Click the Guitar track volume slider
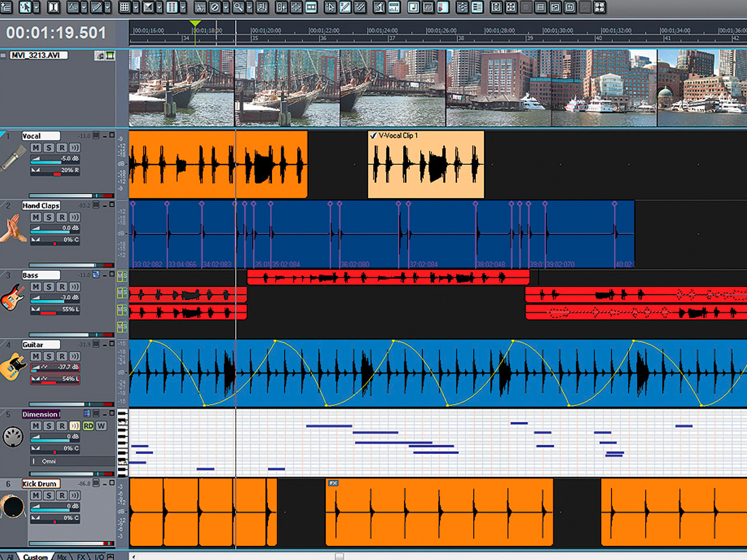This screenshot has width=747, height=560. coord(55,367)
